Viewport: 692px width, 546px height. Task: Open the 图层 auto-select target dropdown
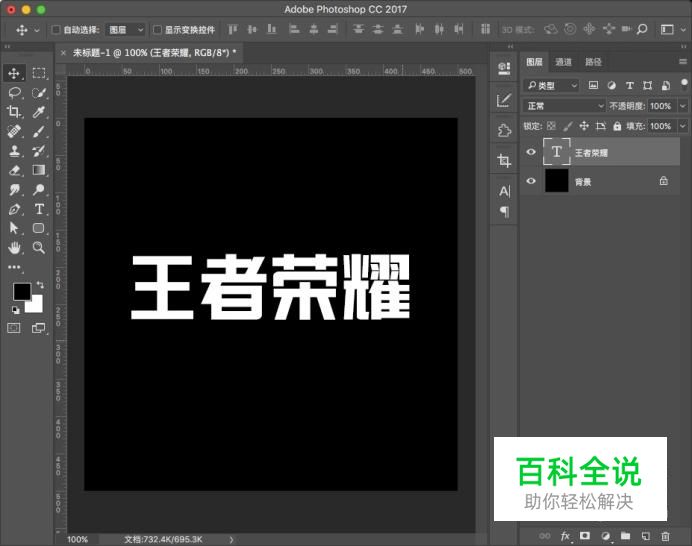click(x=125, y=30)
